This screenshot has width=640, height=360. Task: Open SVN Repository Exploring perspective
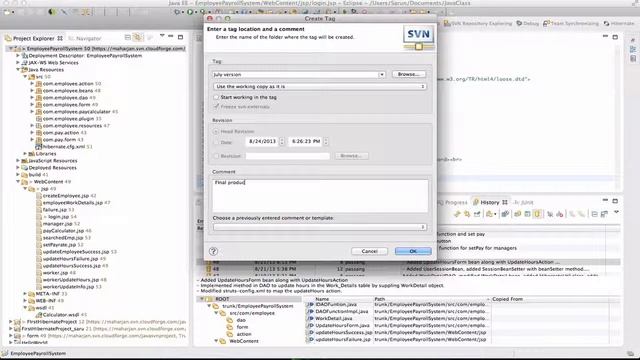tap(478, 24)
